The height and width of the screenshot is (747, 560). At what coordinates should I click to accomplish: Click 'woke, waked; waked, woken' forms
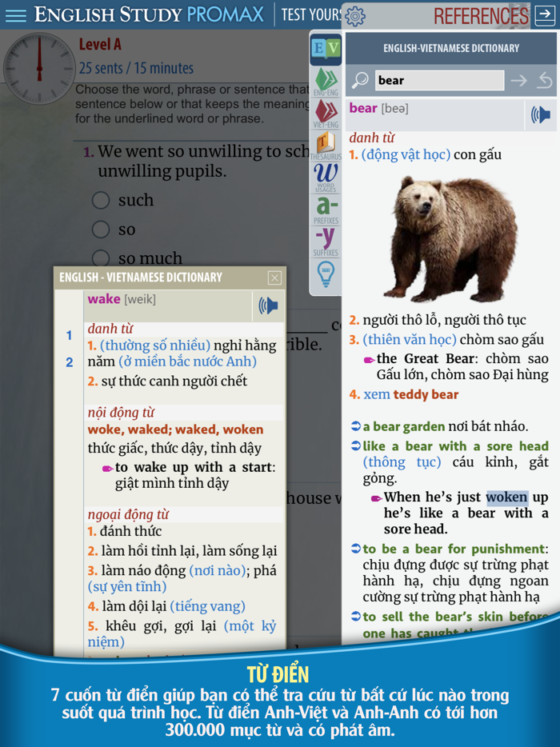pos(175,429)
